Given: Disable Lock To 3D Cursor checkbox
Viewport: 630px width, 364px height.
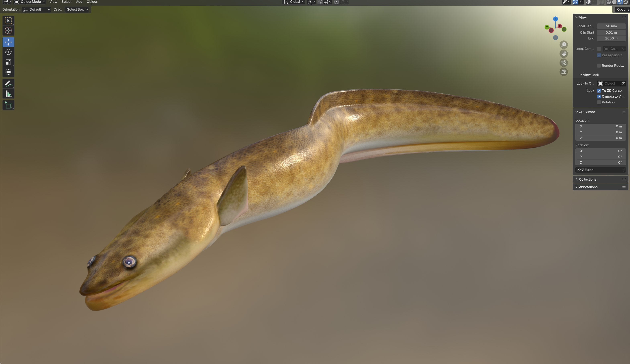Looking at the screenshot, I should [599, 91].
